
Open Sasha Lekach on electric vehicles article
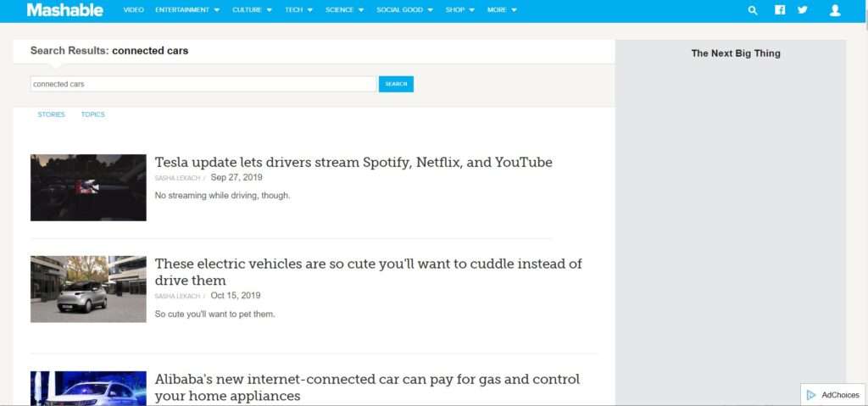(177, 297)
